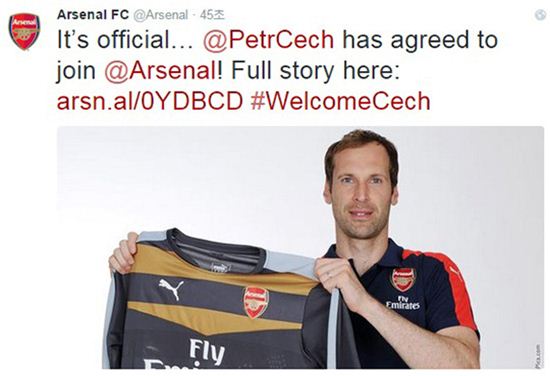Click the crest on the navy polo shirt

403,279
